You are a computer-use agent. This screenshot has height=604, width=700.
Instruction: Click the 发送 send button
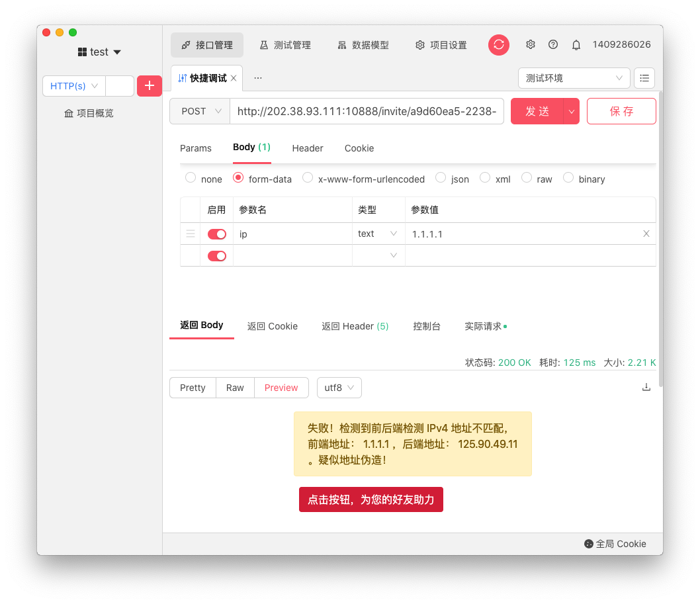point(537,112)
